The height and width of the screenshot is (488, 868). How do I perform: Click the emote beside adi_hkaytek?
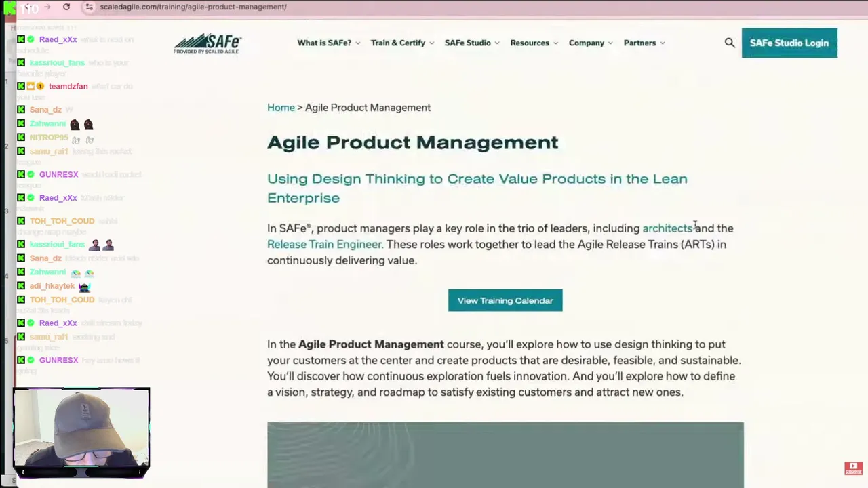[84, 287]
